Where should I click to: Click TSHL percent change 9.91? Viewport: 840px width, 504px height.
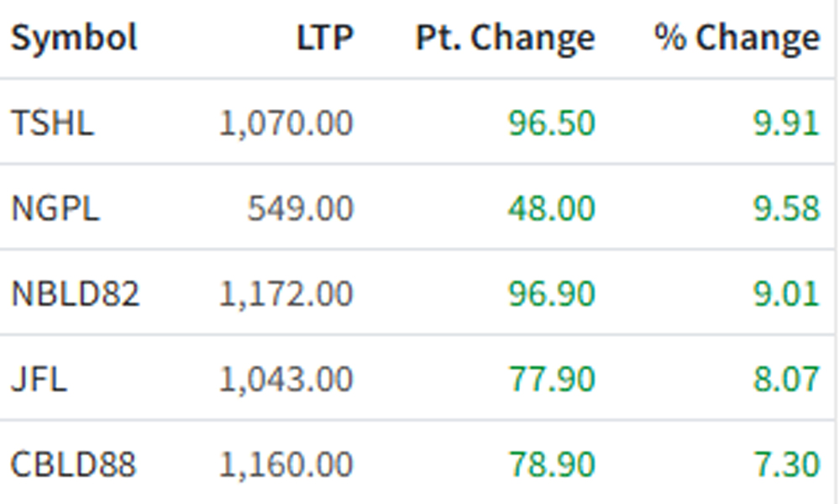pyautogui.click(x=787, y=123)
